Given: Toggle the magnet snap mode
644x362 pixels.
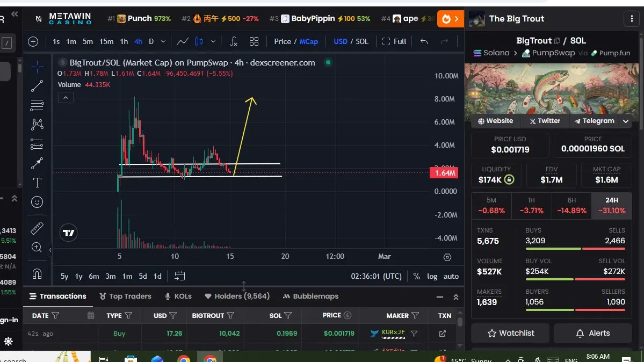Looking at the screenshot, I should (x=37, y=274).
